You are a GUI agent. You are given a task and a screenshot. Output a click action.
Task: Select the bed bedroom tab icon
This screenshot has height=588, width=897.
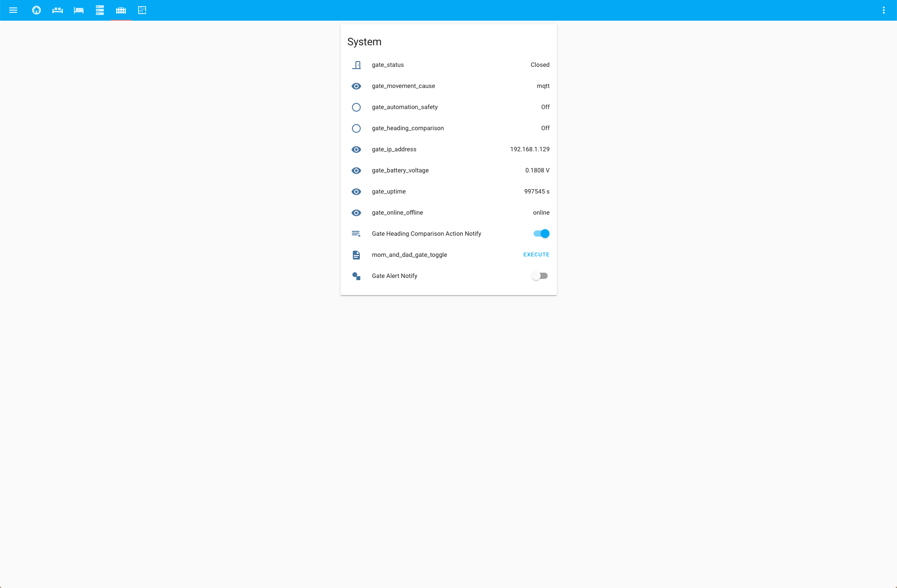[79, 10]
